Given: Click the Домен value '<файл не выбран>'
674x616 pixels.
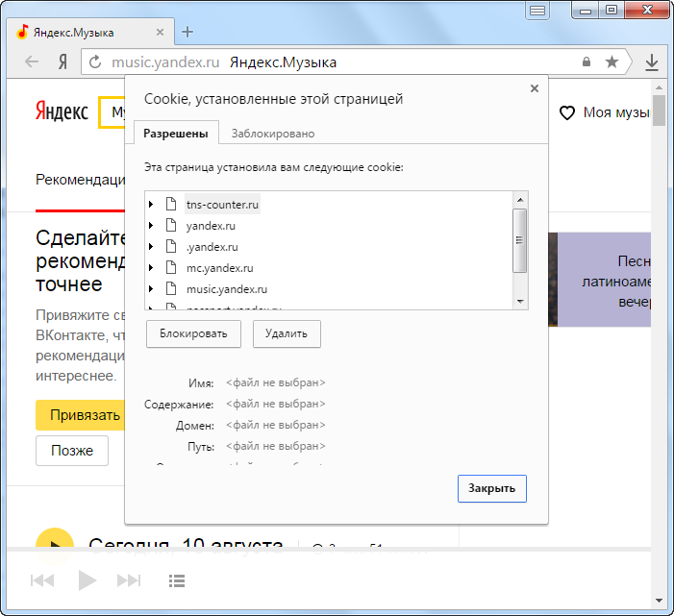Looking at the screenshot, I should (276, 425).
